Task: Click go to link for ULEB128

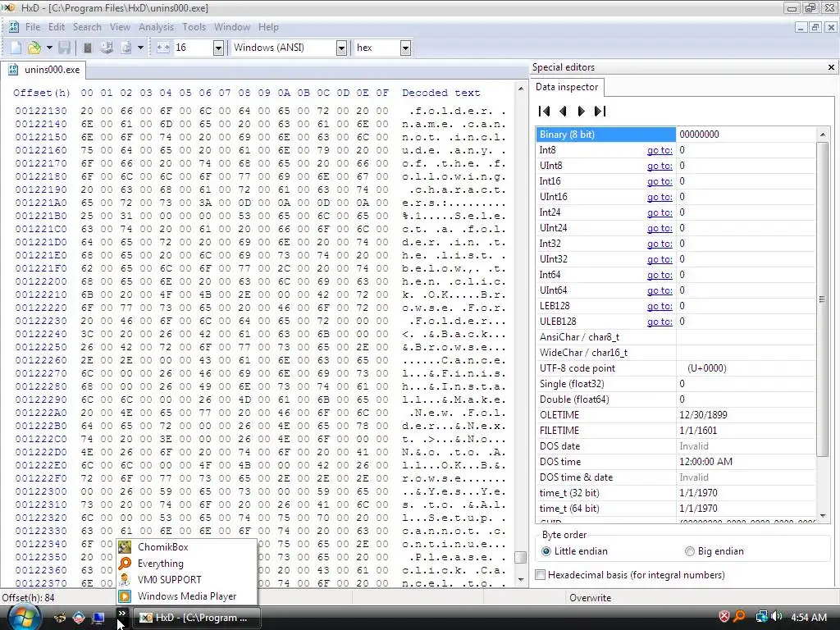Action: [x=660, y=322]
